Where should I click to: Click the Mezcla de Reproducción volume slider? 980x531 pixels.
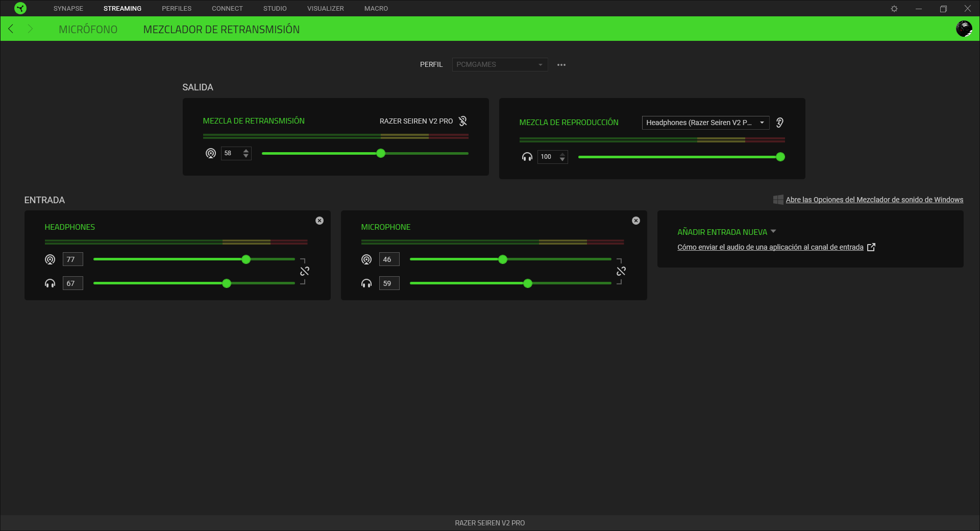681,157
